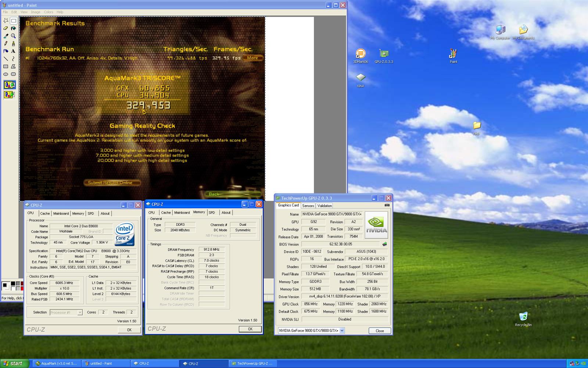Click the BIOS save chip icon in GPU-Z
This screenshot has width=588, height=368.
[x=385, y=244]
